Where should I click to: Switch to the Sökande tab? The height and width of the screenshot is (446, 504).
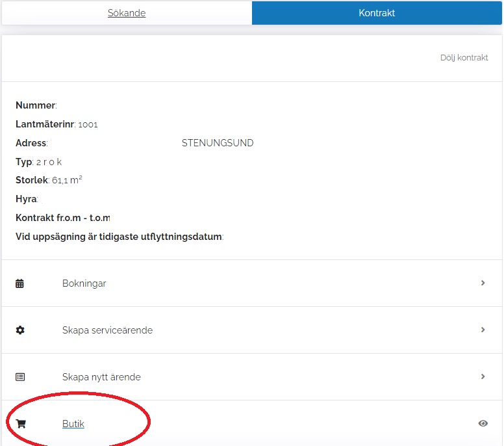[127, 13]
